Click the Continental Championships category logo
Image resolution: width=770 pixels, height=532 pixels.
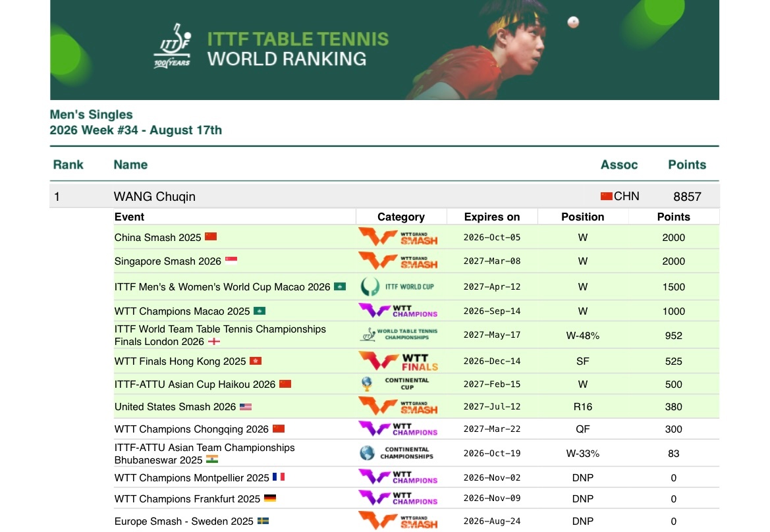tap(397, 453)
